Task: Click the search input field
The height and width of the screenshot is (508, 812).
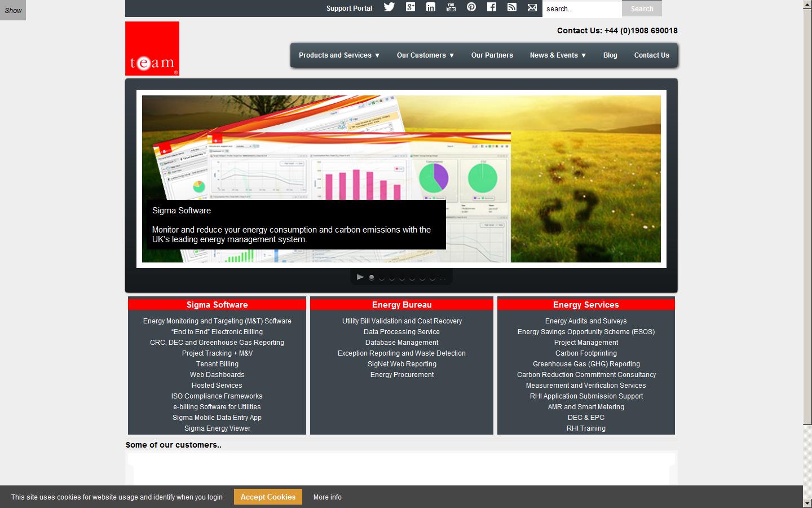Action: click(x=582, y=8)
